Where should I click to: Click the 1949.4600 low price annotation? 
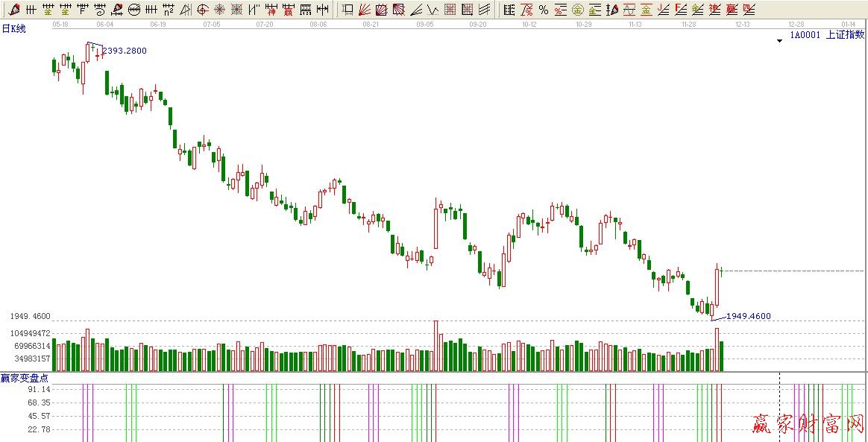click(x=748, y=316)
